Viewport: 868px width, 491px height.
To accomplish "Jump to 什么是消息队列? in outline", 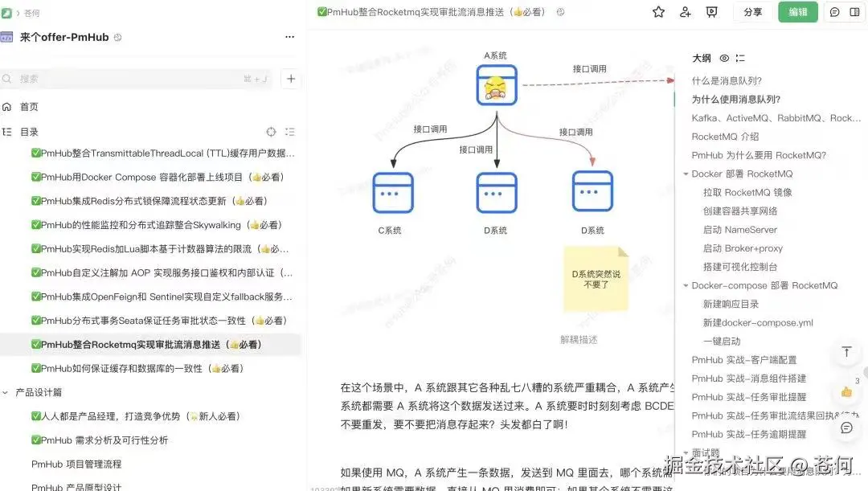I will point(727,81).
